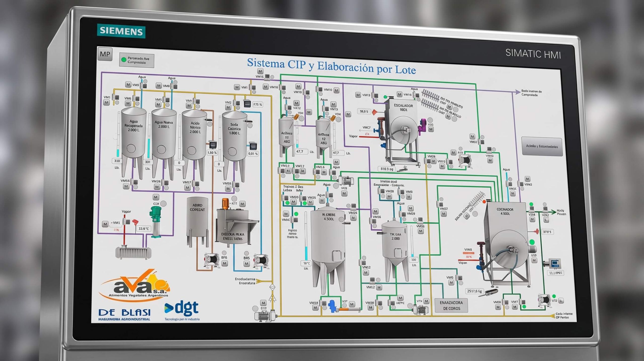Viewport: 644px width, 361px height.
Task: Select the VT2 diaphragm pump
Action: [545, 300]
